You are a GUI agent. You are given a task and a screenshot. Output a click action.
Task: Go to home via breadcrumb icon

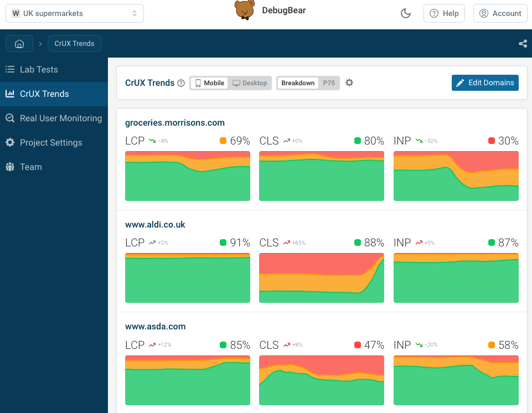[x=19, y=43]
